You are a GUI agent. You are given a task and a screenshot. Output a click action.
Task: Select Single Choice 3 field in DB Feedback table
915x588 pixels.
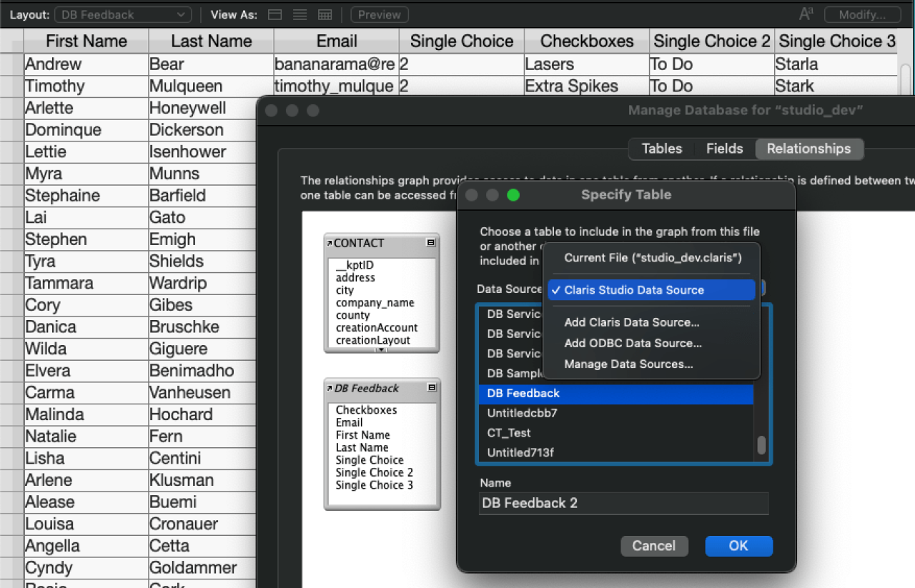(375, 485)
